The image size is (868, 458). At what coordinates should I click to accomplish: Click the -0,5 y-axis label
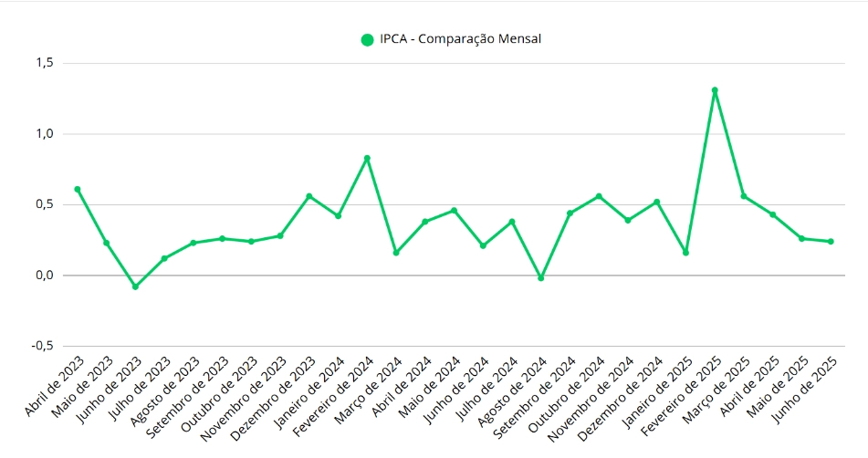click(x=42, y=346)
